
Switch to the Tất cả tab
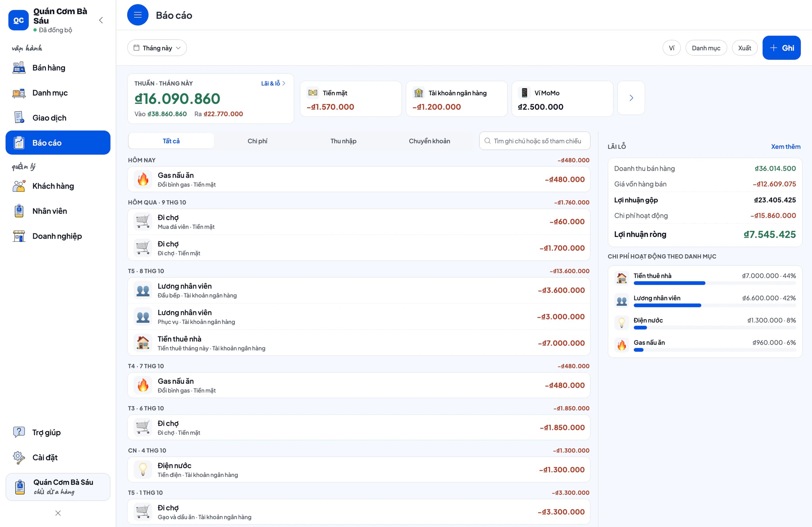coord(171,141)
